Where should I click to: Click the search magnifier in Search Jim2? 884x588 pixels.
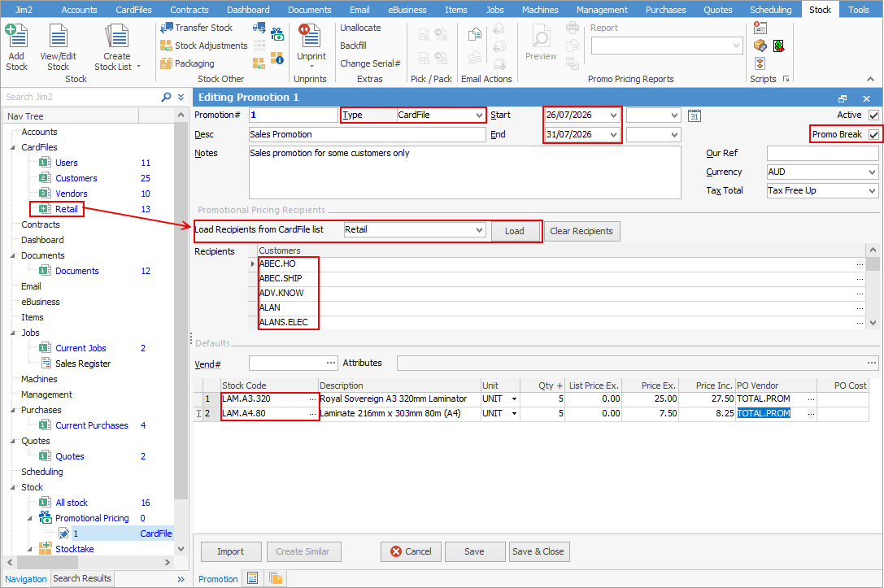click(166, 97)
